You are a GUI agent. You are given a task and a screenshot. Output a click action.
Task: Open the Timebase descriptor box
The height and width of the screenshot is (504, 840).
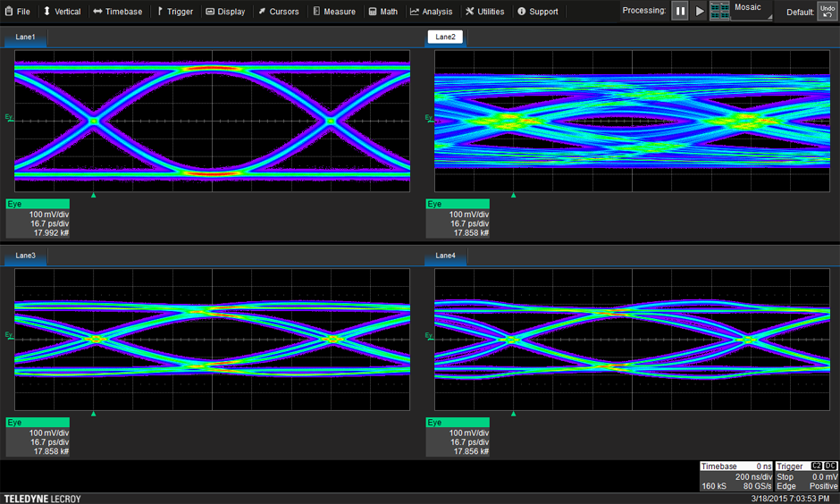click(x=736, y=476)
